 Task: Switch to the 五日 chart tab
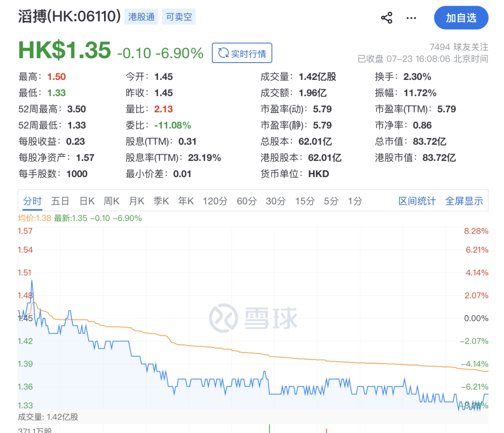point(60,201)
